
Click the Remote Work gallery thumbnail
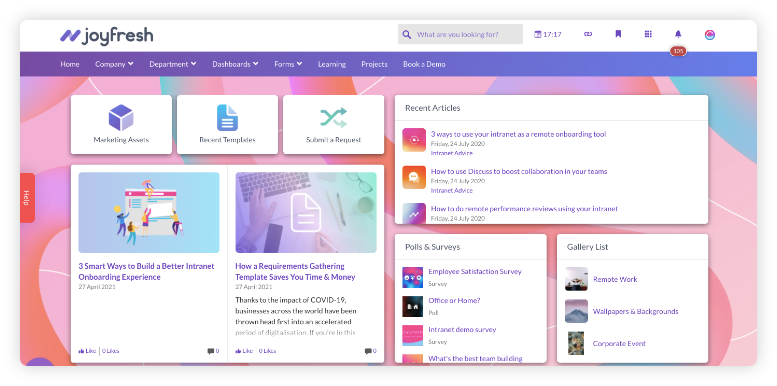pos(576,279)
